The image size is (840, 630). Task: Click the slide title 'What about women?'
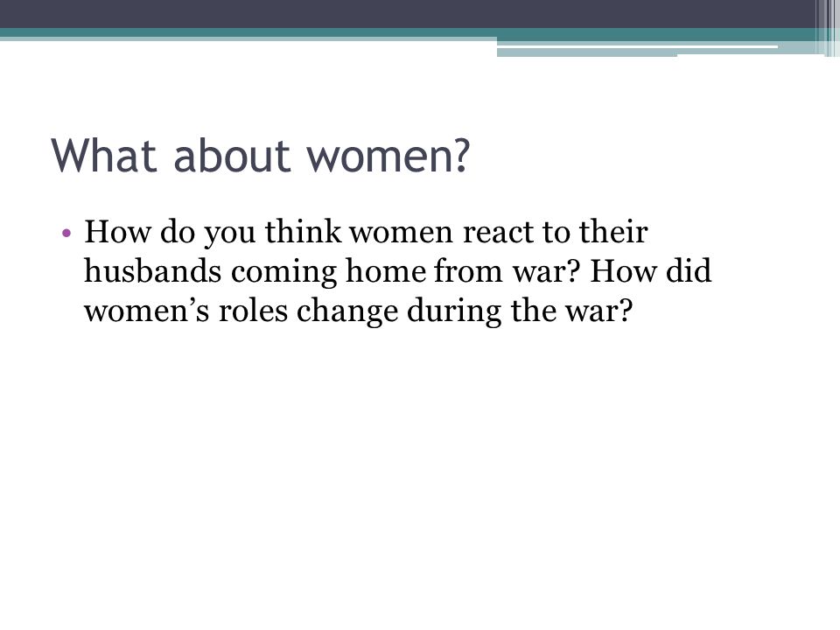click(261, 156)
